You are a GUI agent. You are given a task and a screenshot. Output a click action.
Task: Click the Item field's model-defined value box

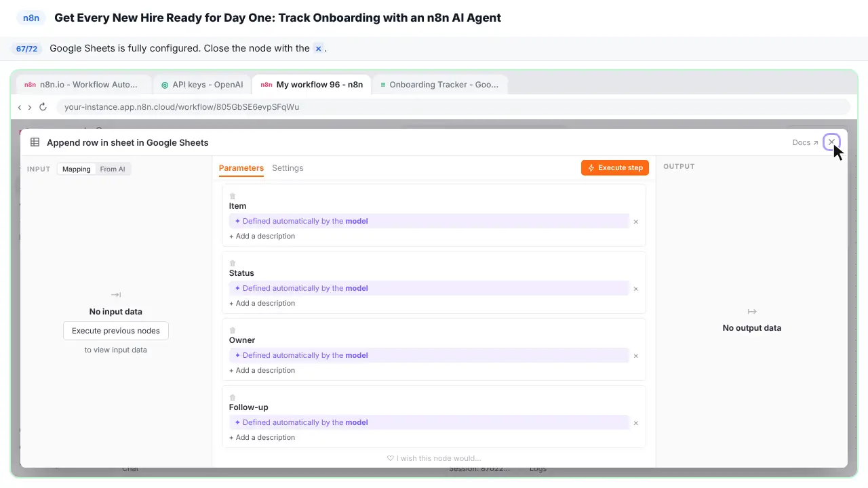(x=429, y=222)
